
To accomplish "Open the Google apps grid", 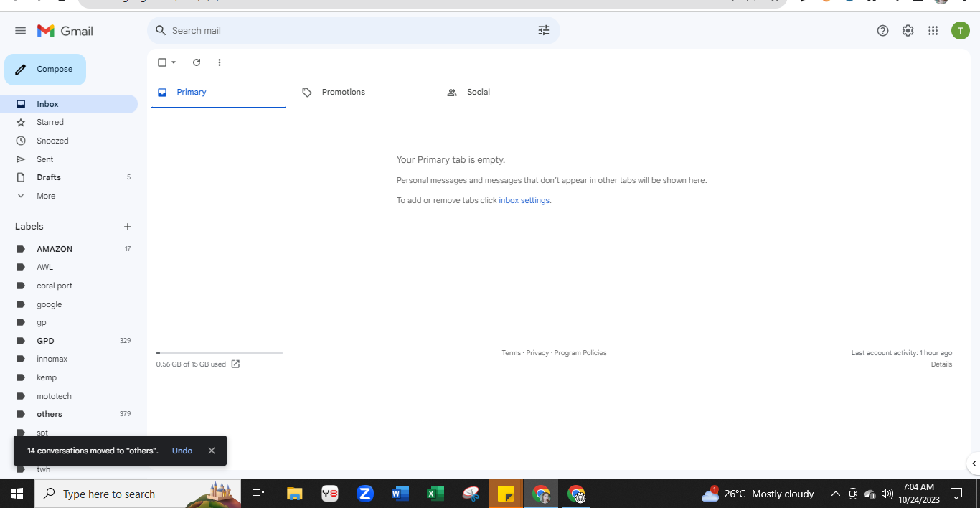I will point(933,31).
